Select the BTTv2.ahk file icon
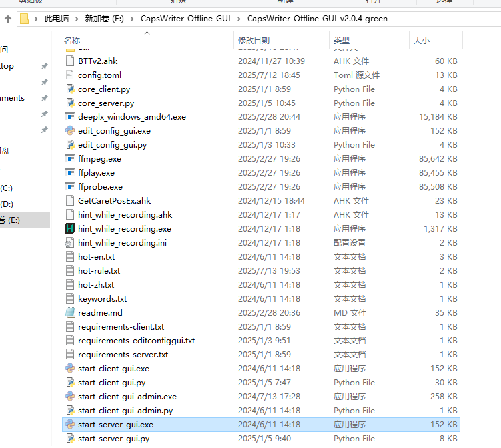Screen dimensions: 501x448 click(x=70, y=61)
